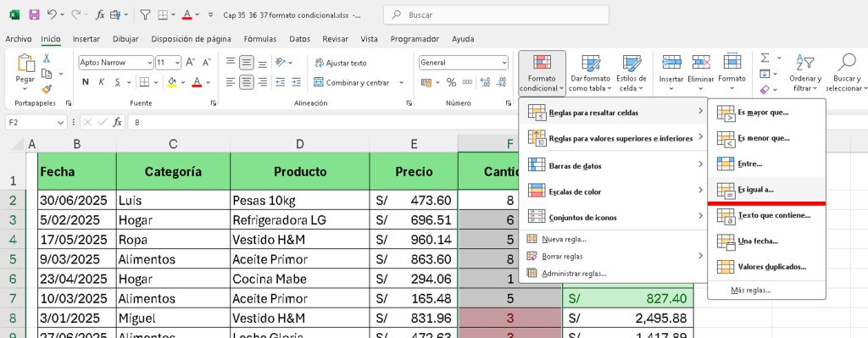
Task: Click Administrar reglas... menu entry
Action: coord(614,274)
